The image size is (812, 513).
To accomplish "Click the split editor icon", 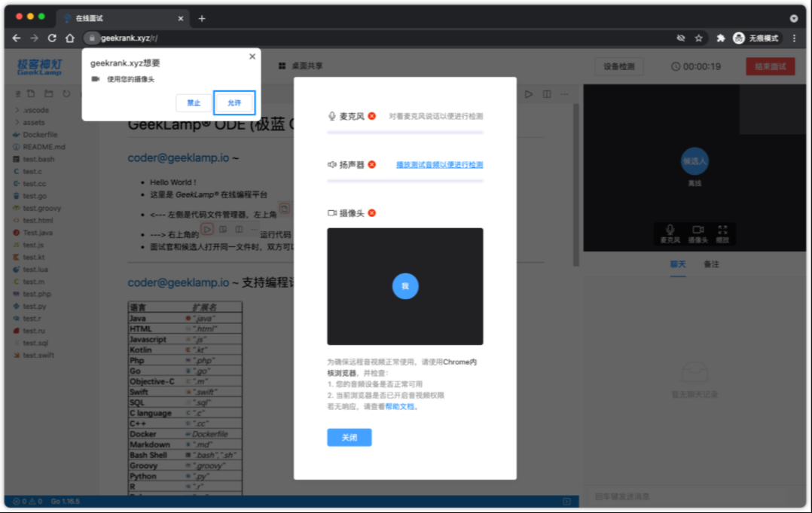I will coord(547,94).
